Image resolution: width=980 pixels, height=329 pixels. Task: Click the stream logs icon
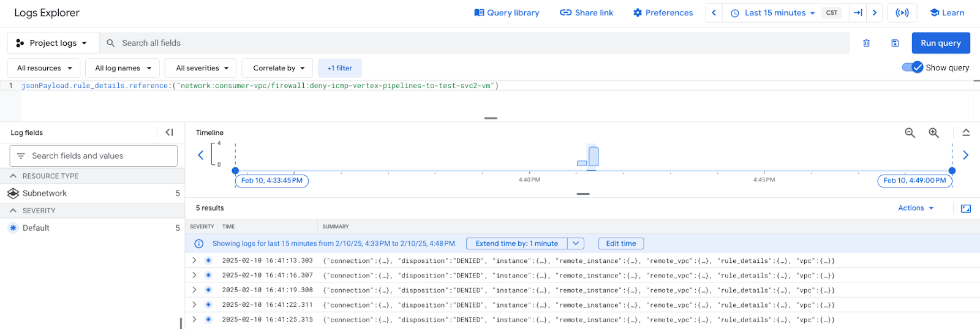click(902, 13)
